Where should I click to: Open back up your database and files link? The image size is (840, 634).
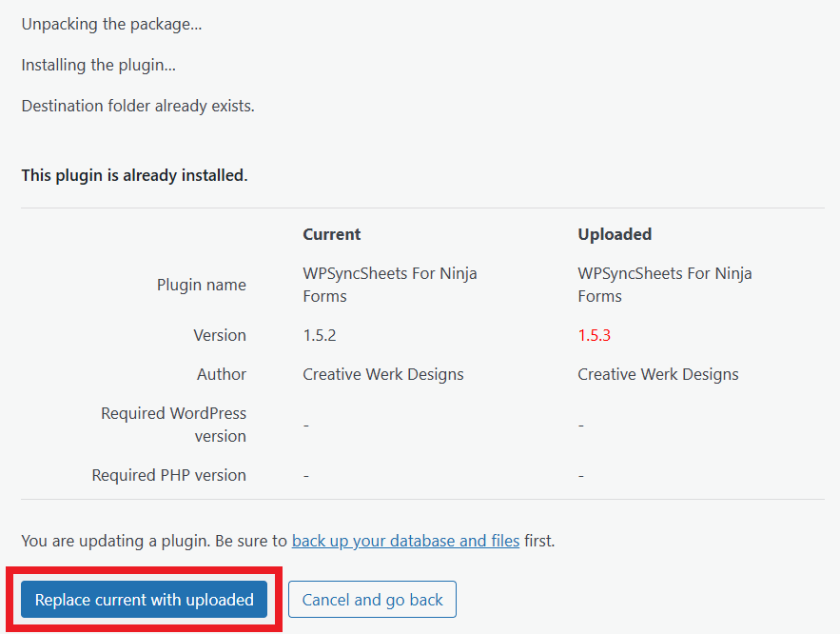point(405,541)
